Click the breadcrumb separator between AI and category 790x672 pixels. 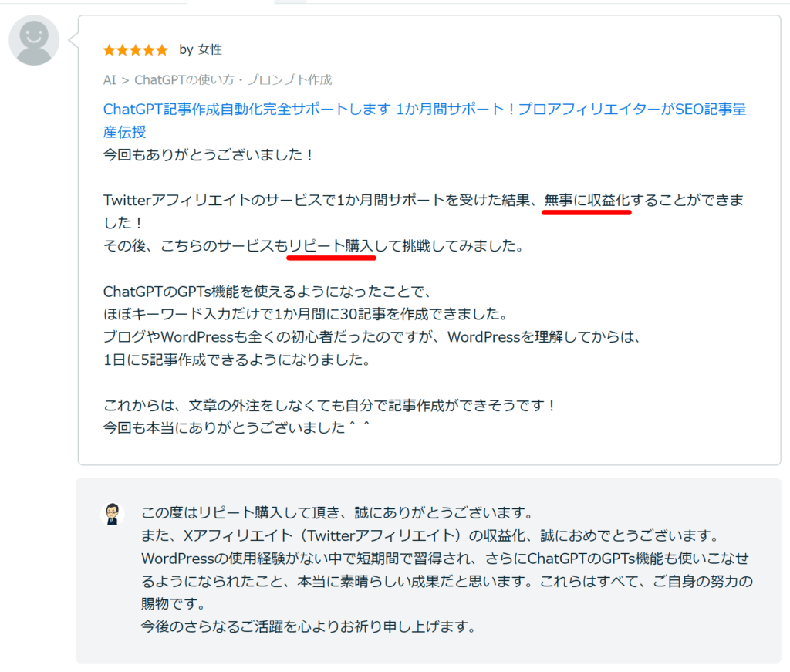[x=125, y=79]
